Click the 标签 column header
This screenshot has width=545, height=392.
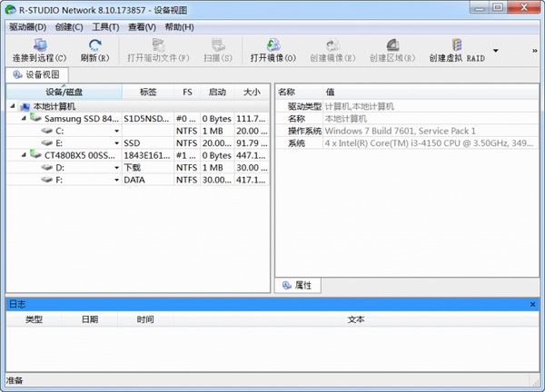click(x=148, y=92)
